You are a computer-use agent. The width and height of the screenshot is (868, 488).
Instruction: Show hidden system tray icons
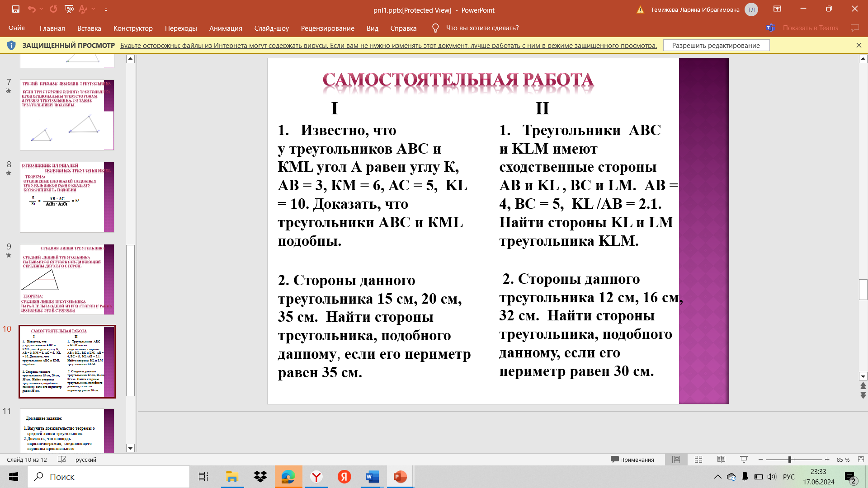[x=717, y=477]
